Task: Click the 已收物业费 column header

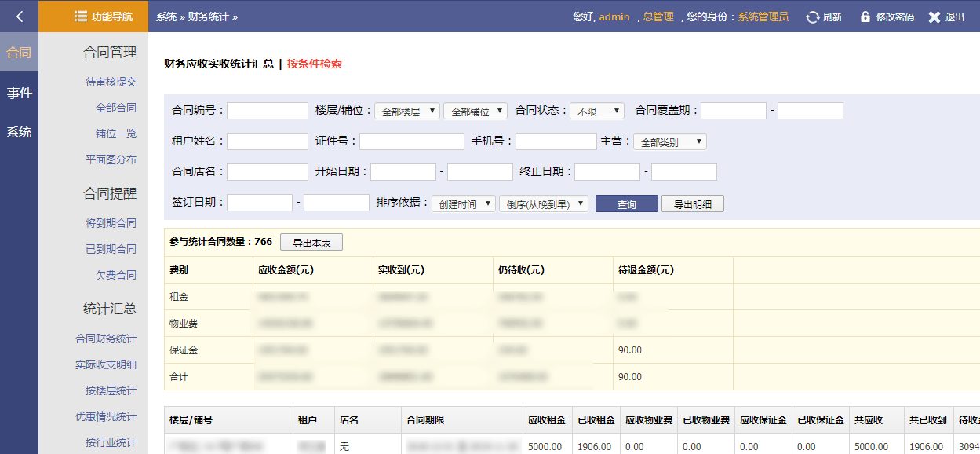Action: pos(706,420)
